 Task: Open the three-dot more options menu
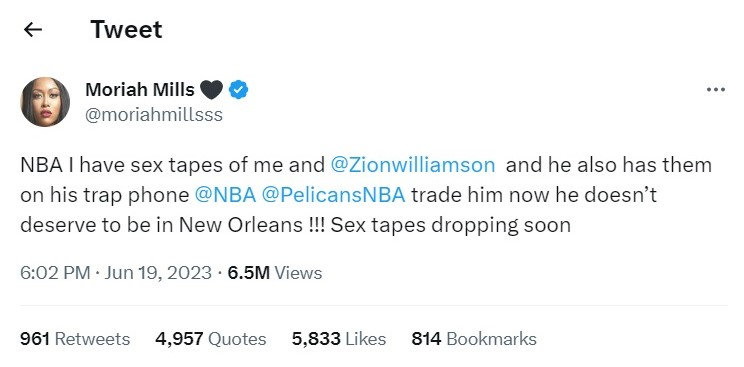point(716,89)
